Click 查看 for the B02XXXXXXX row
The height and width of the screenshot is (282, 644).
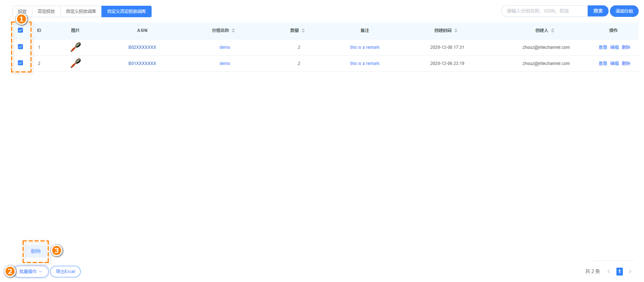click(603, 47)
